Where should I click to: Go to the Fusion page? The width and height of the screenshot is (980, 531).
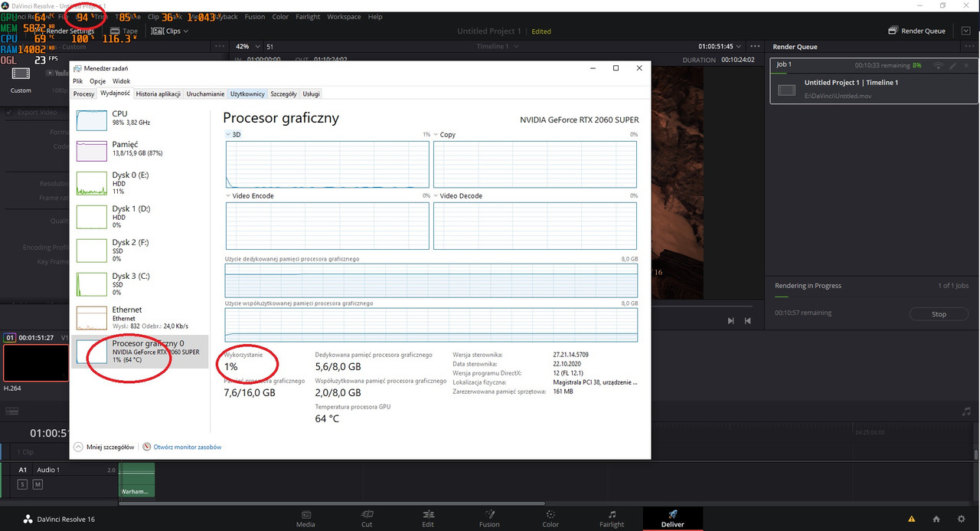(489, 519)
